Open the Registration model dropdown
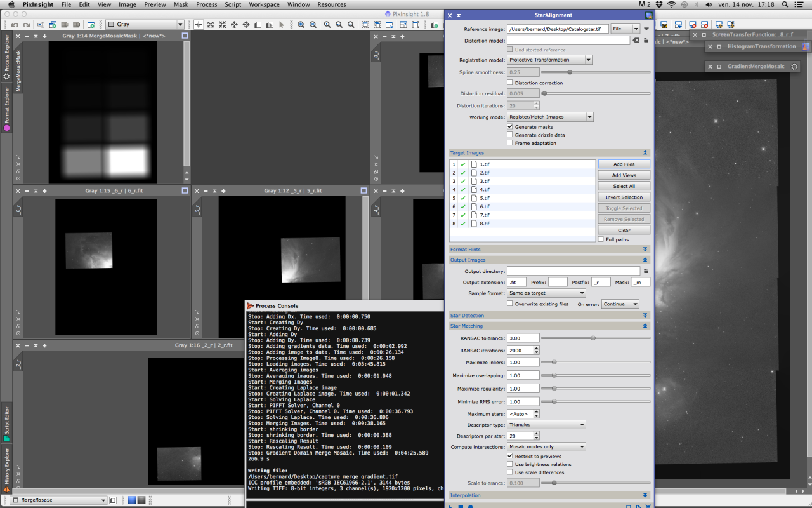Screen dimensions: 812x508 (x=549, y=60)
